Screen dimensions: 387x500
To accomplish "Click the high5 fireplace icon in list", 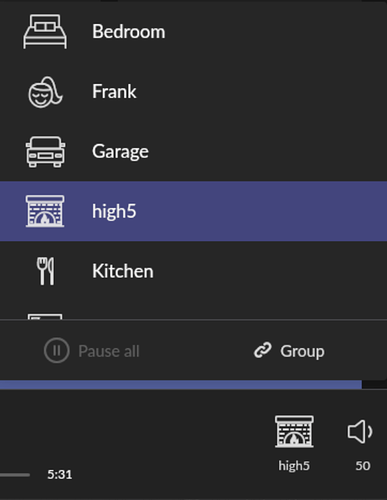I will [x=45, y=211].
